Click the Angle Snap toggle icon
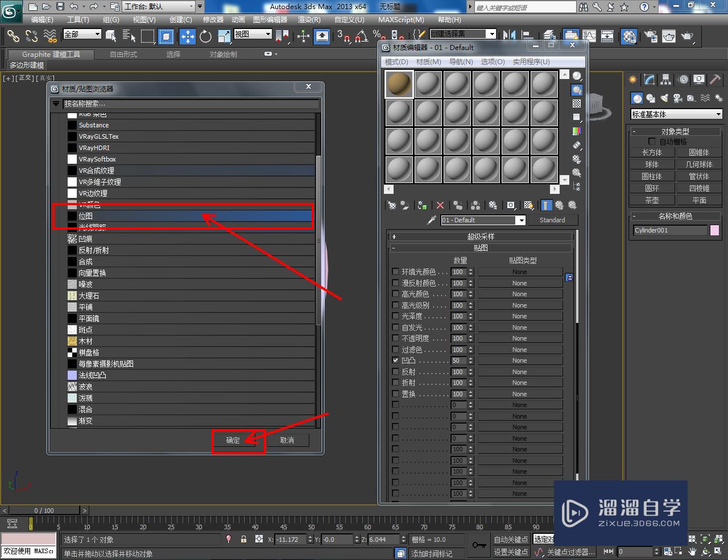728x560 pixels. pos(361,36)
